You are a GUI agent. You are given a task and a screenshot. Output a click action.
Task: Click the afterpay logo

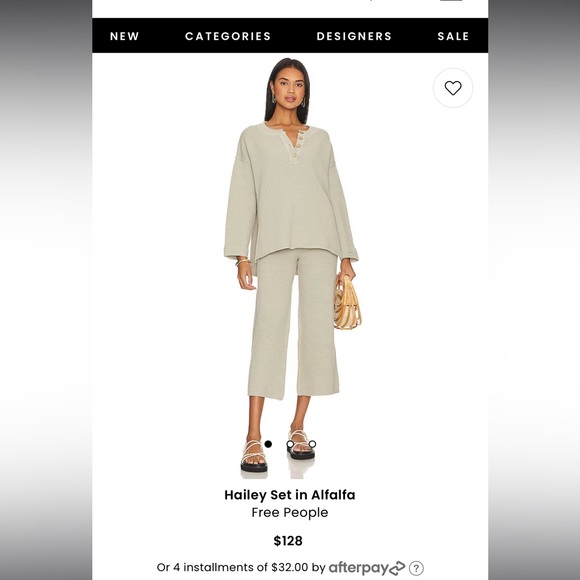[x=367, y=568]
